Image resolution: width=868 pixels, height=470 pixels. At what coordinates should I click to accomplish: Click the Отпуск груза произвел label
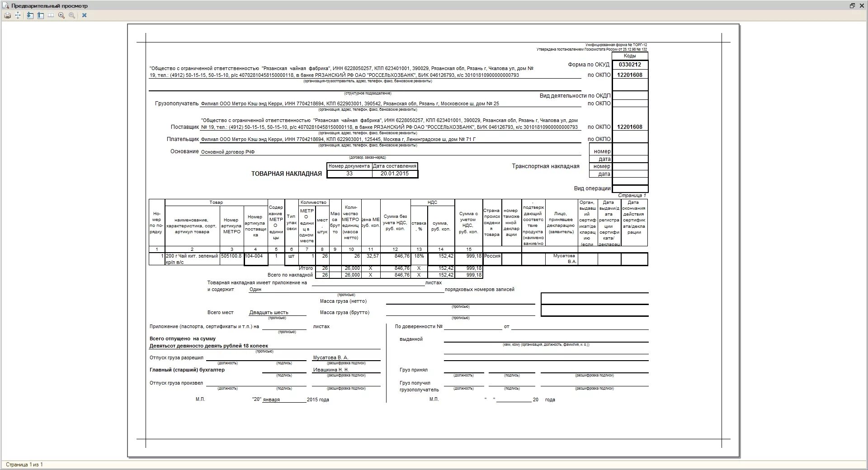176,383
